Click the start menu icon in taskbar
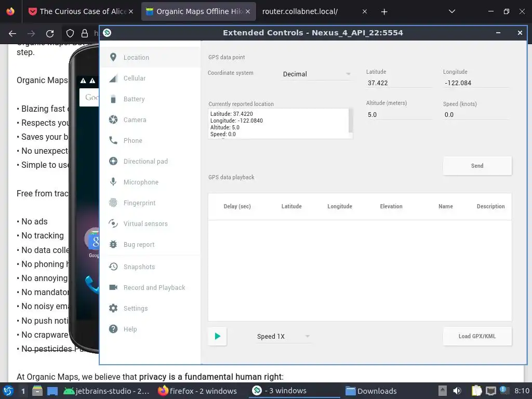The height and width of the screenshot is (399, 532). pos(8,391)
